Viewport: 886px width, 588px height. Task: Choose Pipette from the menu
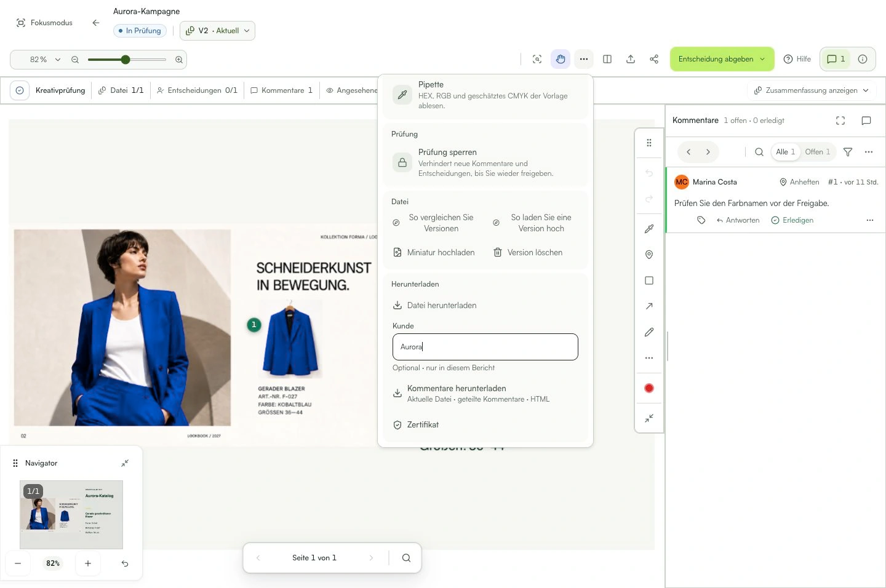[x=485, y=95]
